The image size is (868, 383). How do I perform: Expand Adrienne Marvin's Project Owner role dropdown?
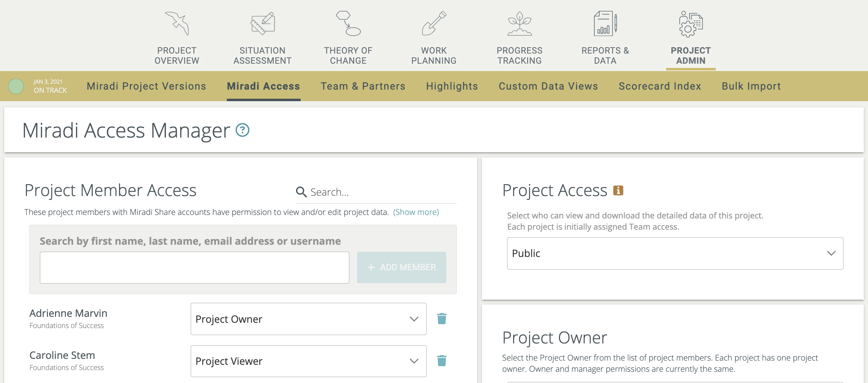click(308, 319)
